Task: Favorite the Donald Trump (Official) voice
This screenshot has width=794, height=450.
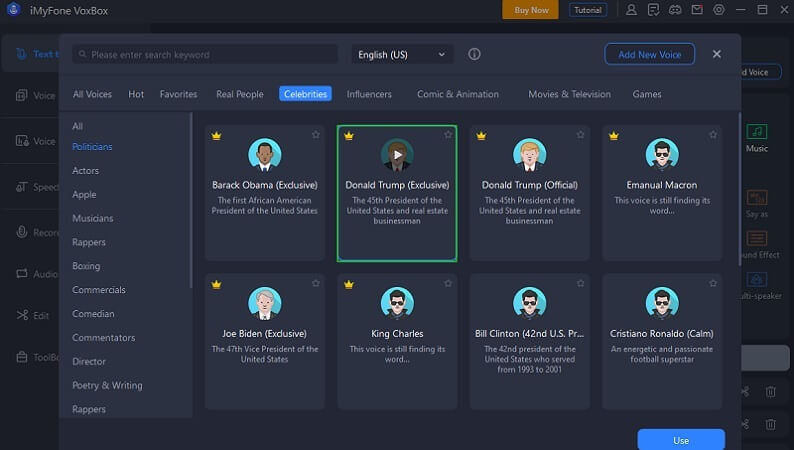Action: (580, 135)
